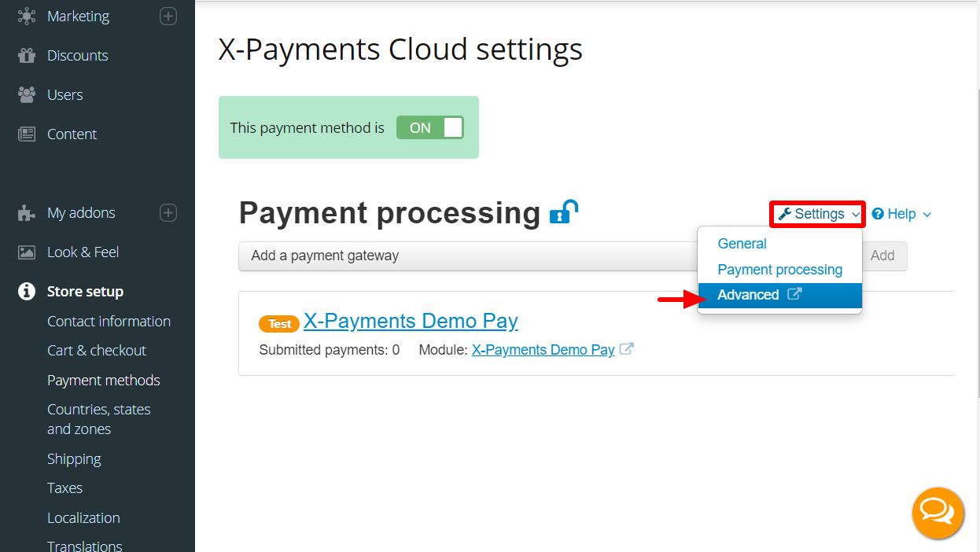Go to Cart & checkout settings
Image resolution: width=980 pixels, height=552 pixels.
pos(97,350)
